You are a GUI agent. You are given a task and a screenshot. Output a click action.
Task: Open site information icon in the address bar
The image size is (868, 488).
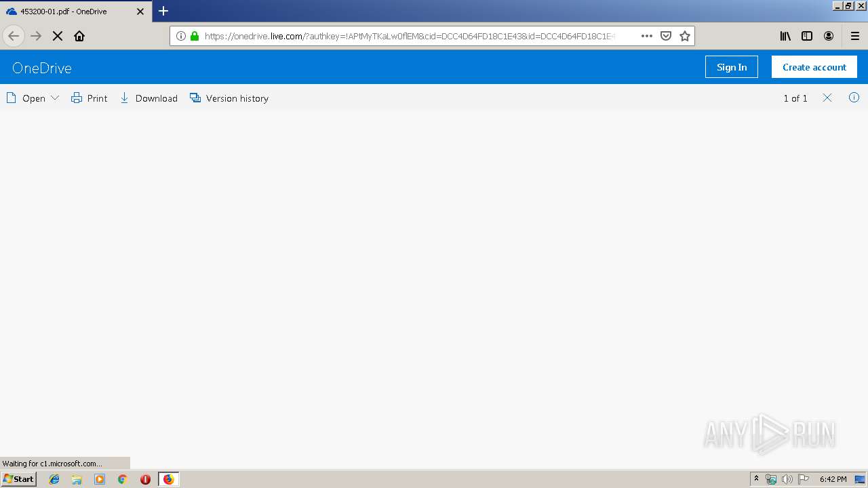pyautogui.click(x=181, y=36)
